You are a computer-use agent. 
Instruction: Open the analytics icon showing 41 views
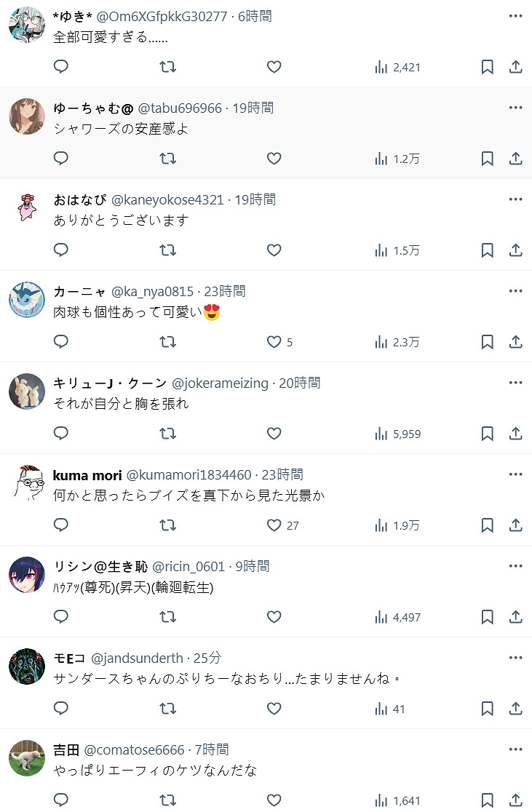(381, 708)
